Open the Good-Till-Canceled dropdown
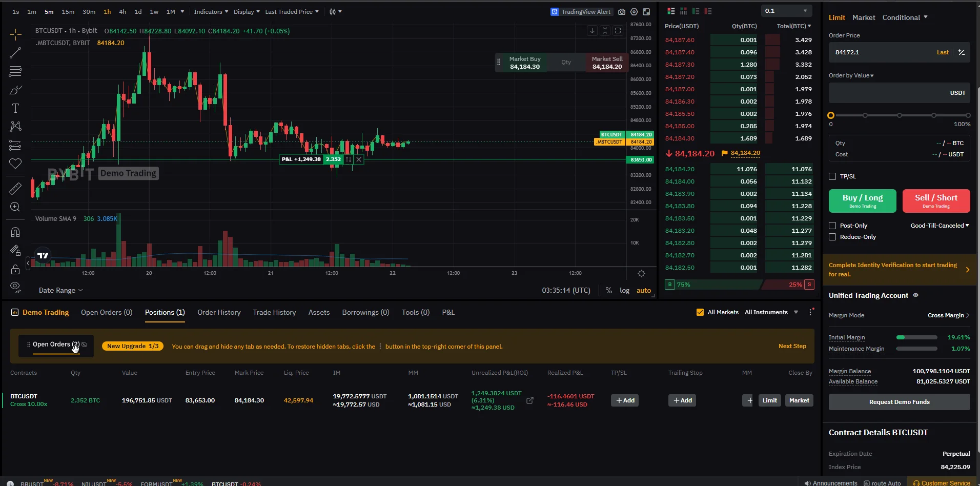 pos(940,226)
